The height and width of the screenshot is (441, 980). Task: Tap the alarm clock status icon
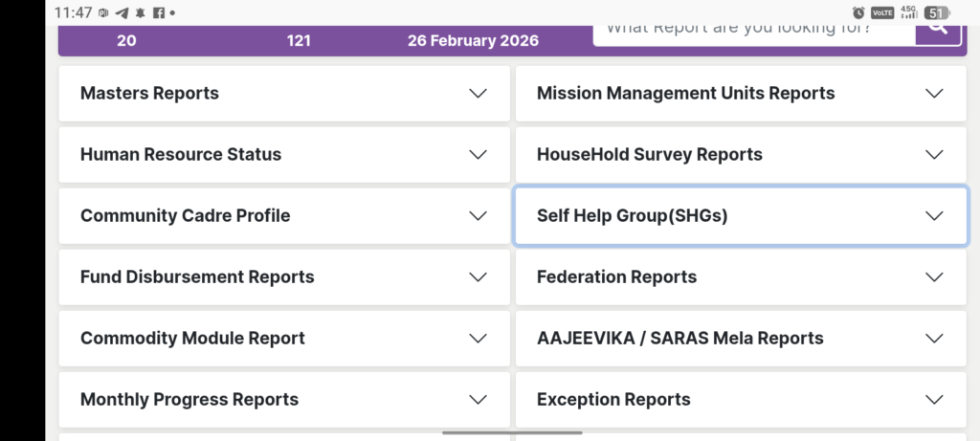click(858, 13)
